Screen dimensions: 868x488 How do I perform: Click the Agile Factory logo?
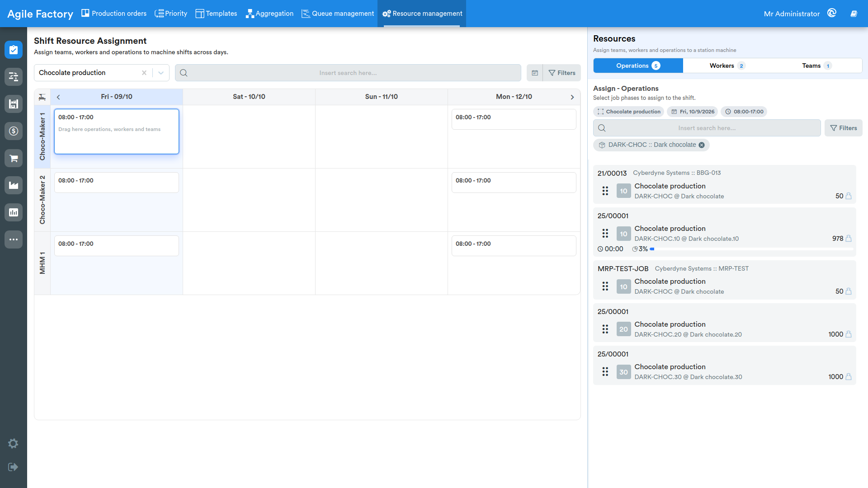tap(40, 14)
